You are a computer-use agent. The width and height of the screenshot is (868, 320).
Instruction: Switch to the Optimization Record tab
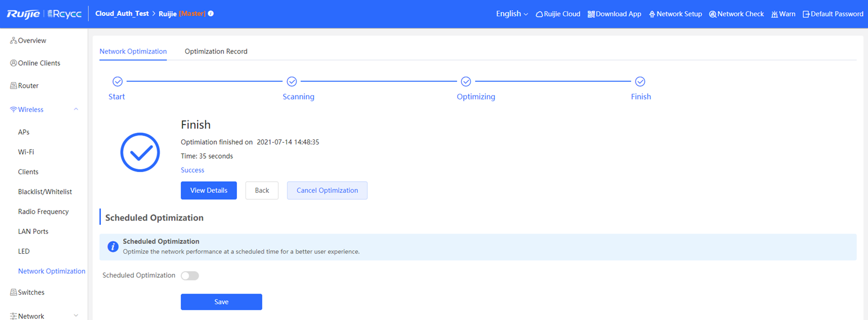coord(216,51)
